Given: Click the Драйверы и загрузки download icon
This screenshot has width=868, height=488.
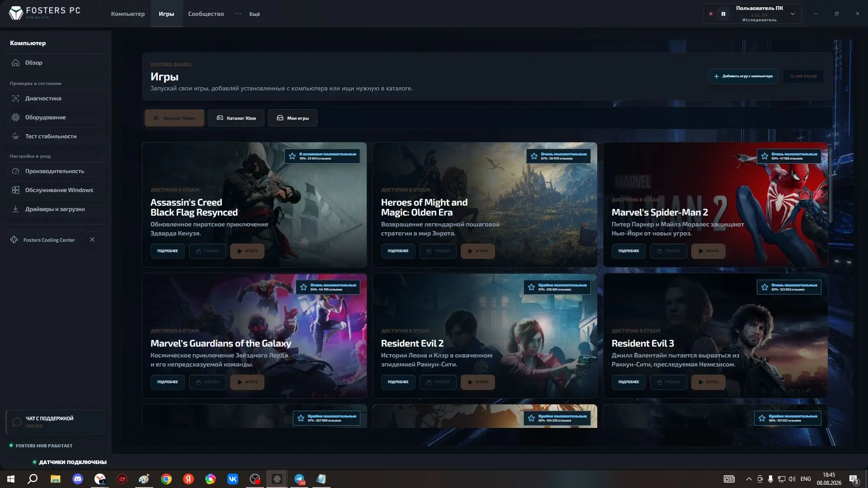Looking at the screenshot, I should [15, 209].
